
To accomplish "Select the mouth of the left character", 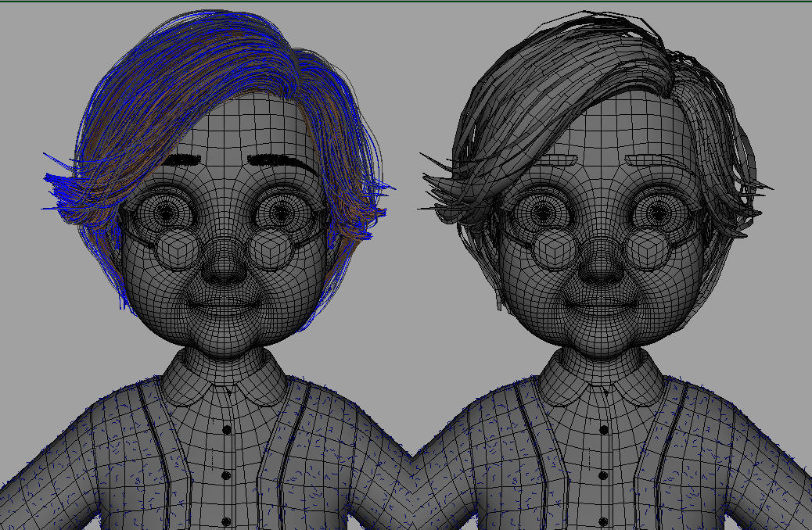I will pyautogui.click(x=224, y=303).
